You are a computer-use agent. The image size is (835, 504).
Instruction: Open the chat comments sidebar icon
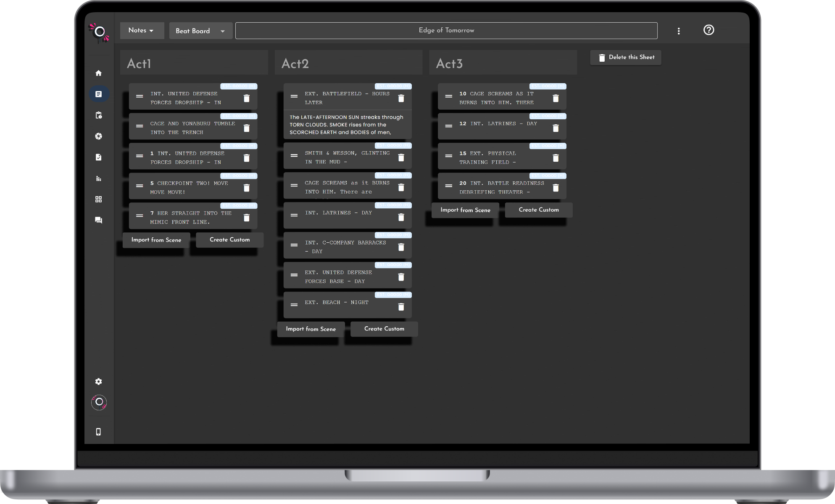pyautogui.click(x=98, y=220)
